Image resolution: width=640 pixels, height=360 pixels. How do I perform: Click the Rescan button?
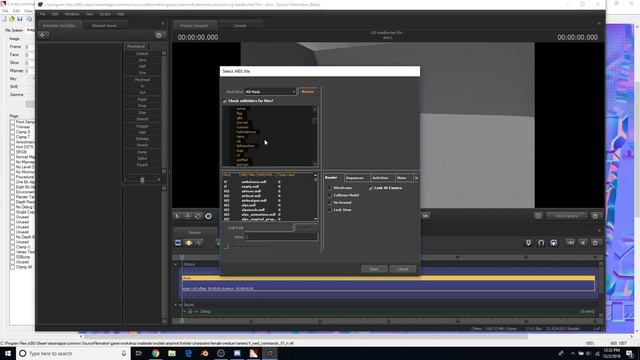[308, 92]
